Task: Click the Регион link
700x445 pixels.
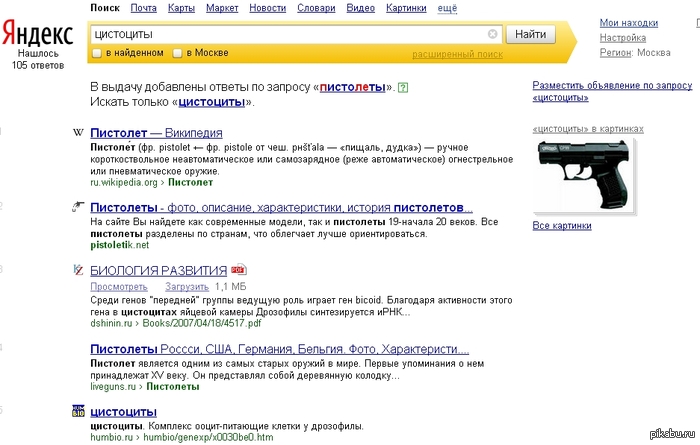Action: 615,53
